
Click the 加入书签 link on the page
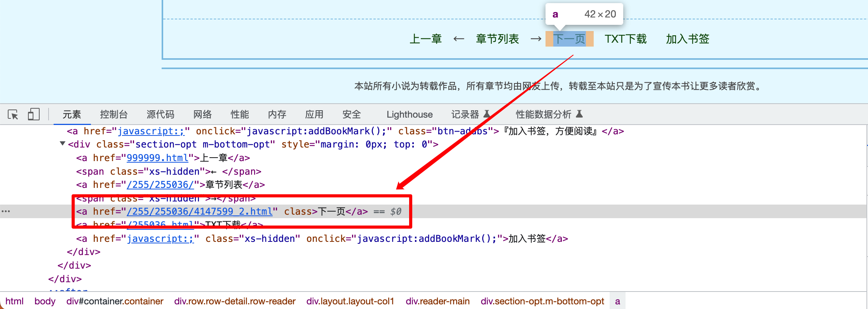688,39
